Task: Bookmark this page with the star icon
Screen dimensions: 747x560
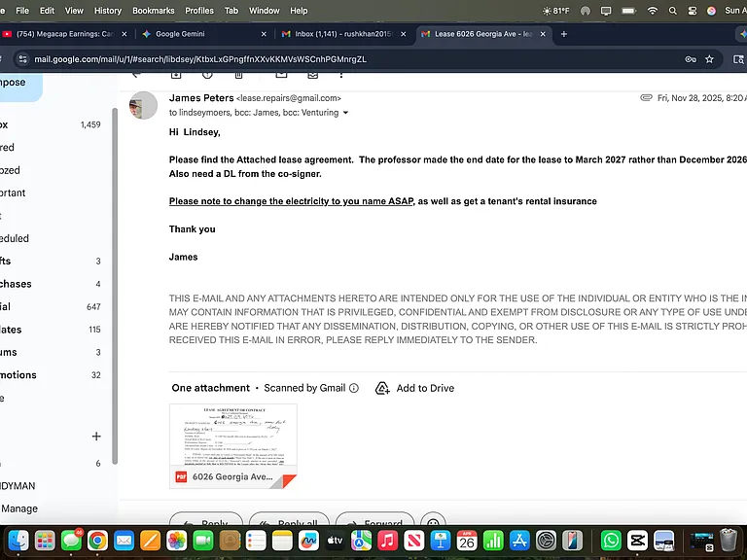Action: click(x=709, y=59)
